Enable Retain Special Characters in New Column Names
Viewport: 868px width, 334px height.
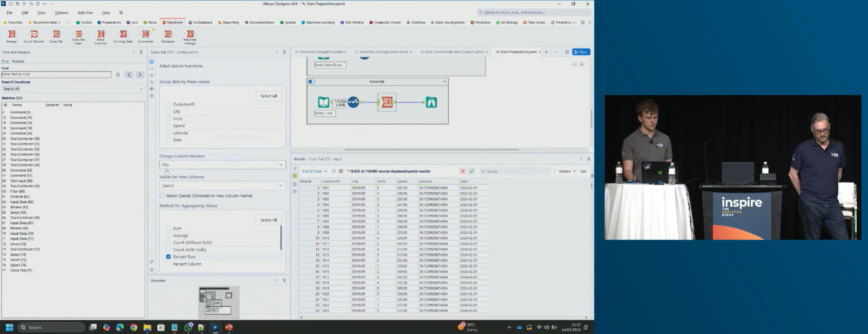point(162,196)
